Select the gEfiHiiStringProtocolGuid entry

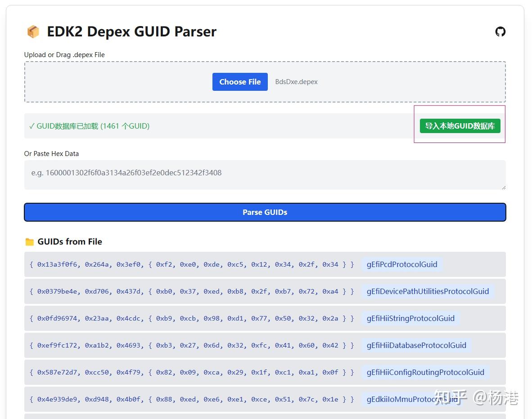(x=410, y=318)
